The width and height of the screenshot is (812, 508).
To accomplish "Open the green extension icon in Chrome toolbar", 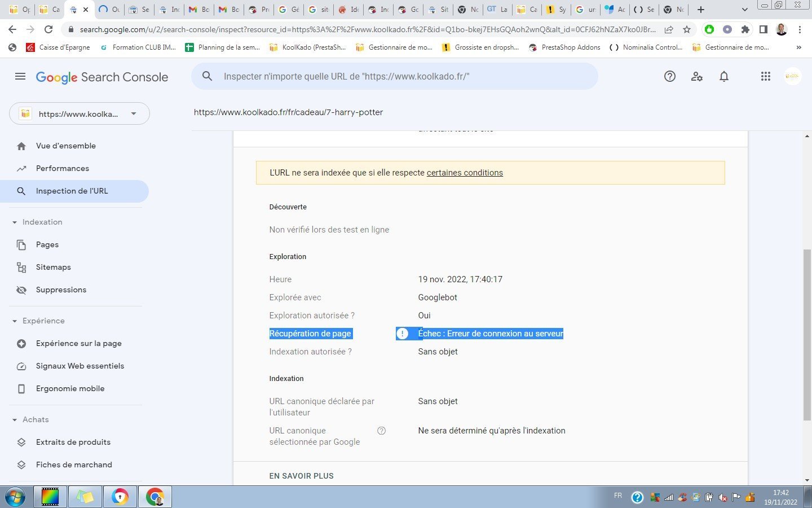I will tap(709, 29).
